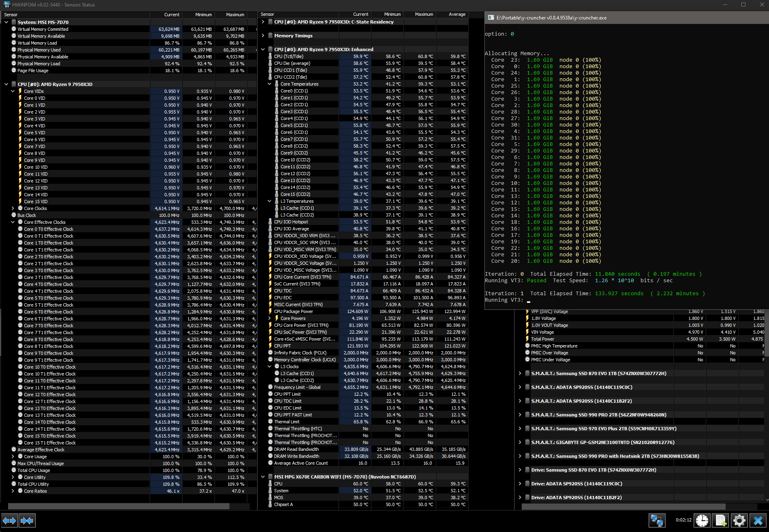Viewport: 769px width, 532px height.
Task: Select the CPU PPT Limit row
Action: pyautogui.click(x=364, y=394)
